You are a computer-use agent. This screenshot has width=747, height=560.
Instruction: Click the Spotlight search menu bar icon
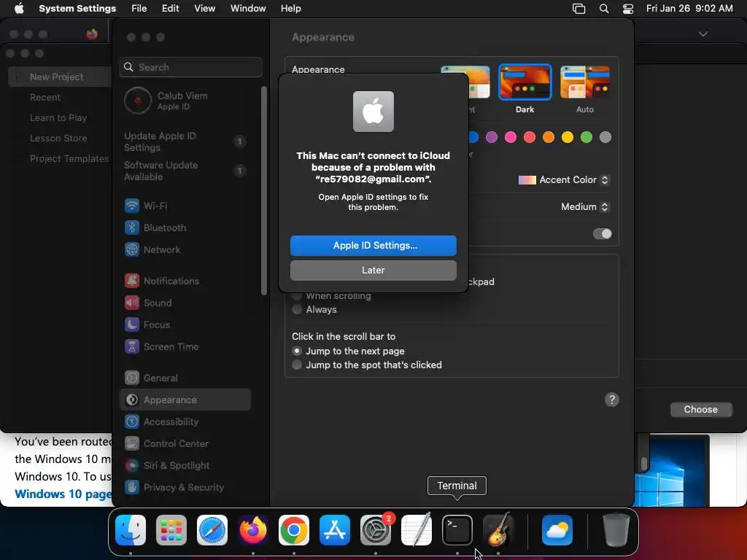(603, 9)
